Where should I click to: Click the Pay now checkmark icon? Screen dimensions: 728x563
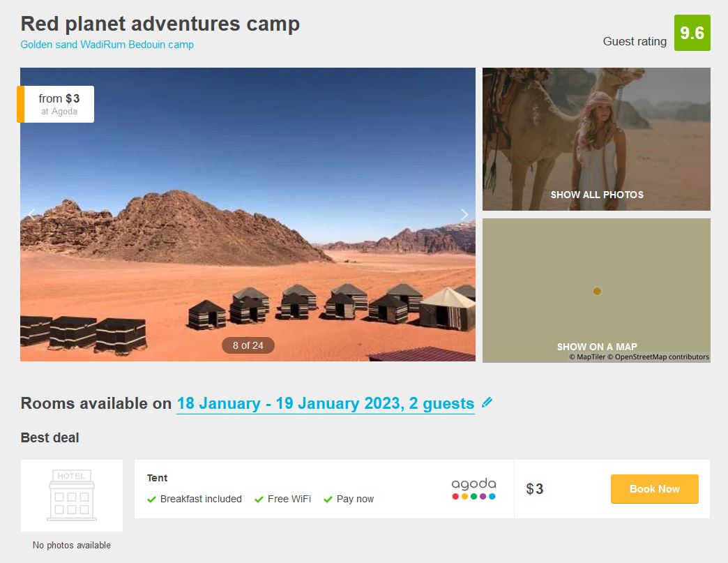coord(328,500)
